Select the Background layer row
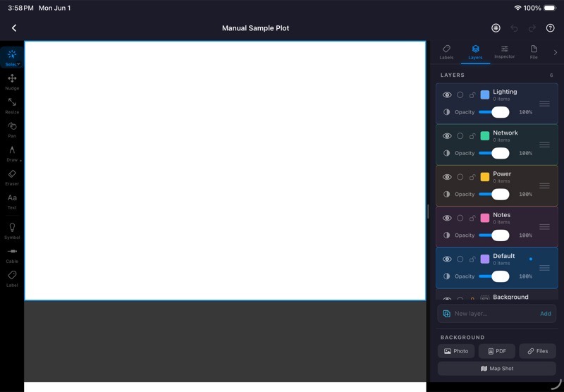Screen dimensions: 564x392 click(x=497, y=295)
